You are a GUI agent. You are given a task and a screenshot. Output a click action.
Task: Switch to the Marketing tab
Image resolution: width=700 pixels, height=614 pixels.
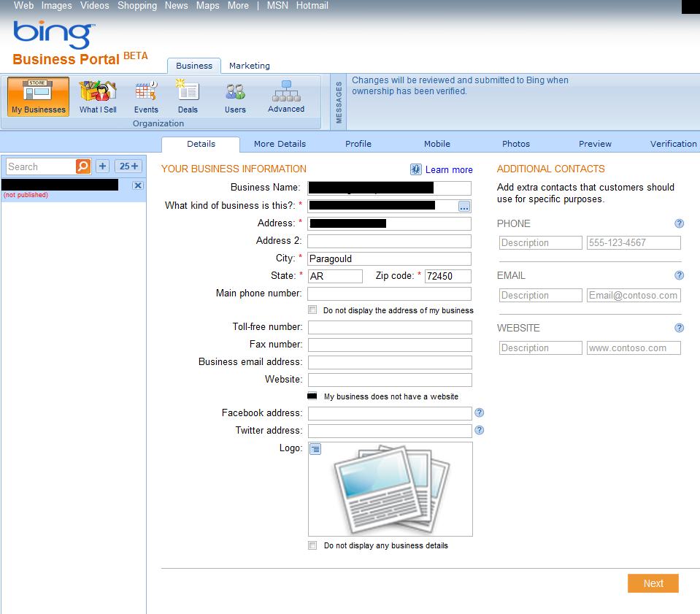(x=250, y=66)
